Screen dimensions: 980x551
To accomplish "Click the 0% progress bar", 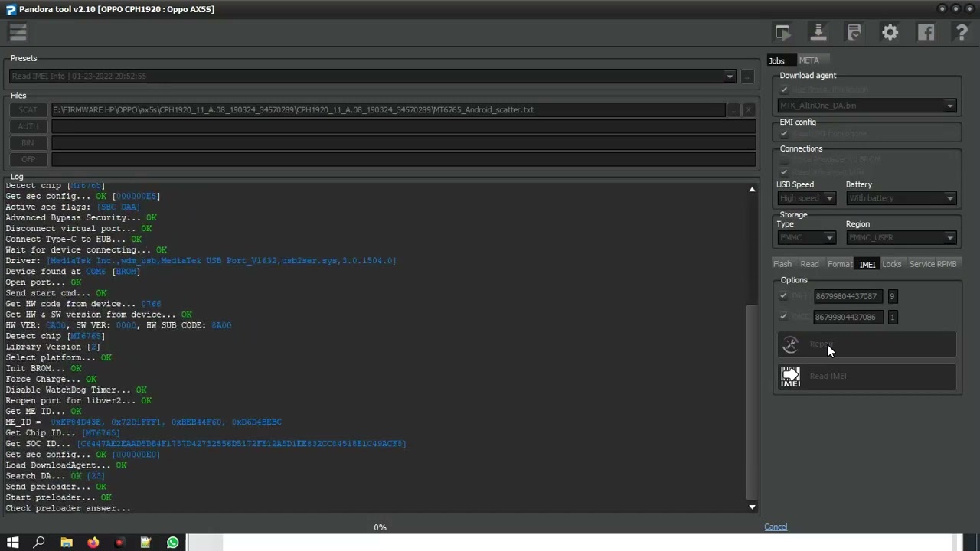I will pyautogui.click(x=380, y=527).
